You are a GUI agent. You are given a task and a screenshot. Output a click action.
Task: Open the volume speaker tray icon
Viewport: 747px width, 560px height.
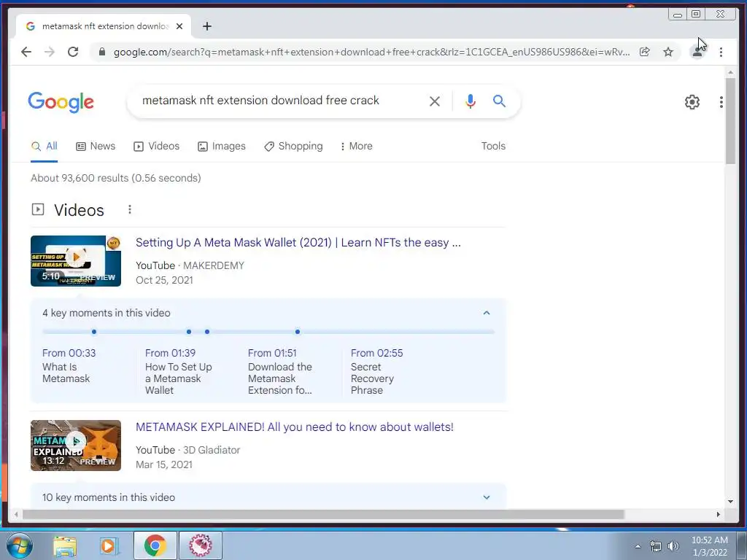coord(673,546)
